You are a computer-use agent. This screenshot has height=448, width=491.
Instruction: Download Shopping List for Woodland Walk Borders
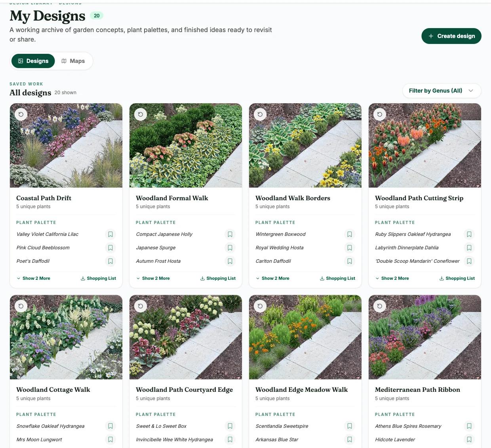(337, 278)
